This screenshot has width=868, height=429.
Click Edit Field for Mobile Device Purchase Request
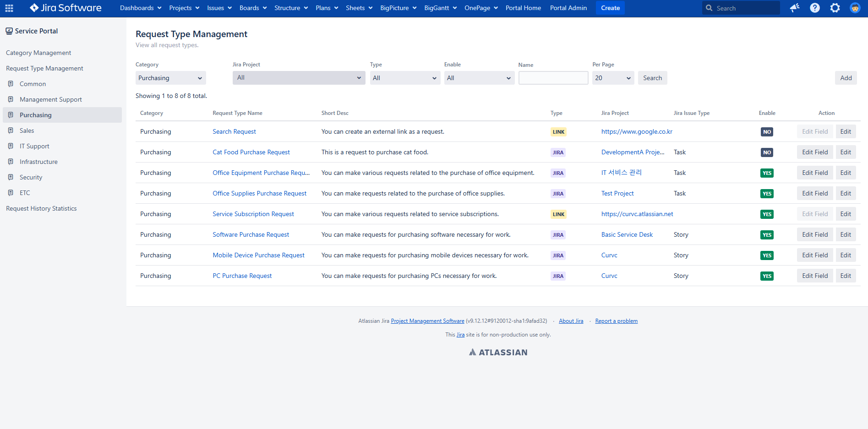[x=815, y=255]
